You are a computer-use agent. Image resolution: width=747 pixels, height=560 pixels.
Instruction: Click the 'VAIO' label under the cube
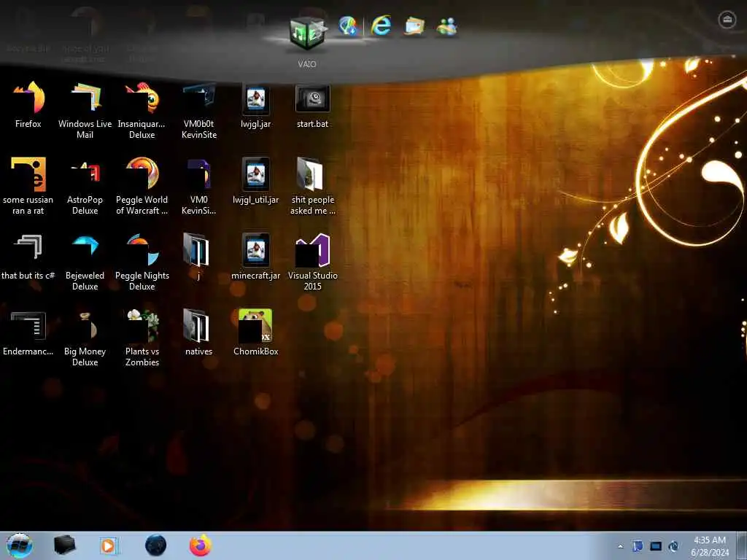click(x=307, y=64)
